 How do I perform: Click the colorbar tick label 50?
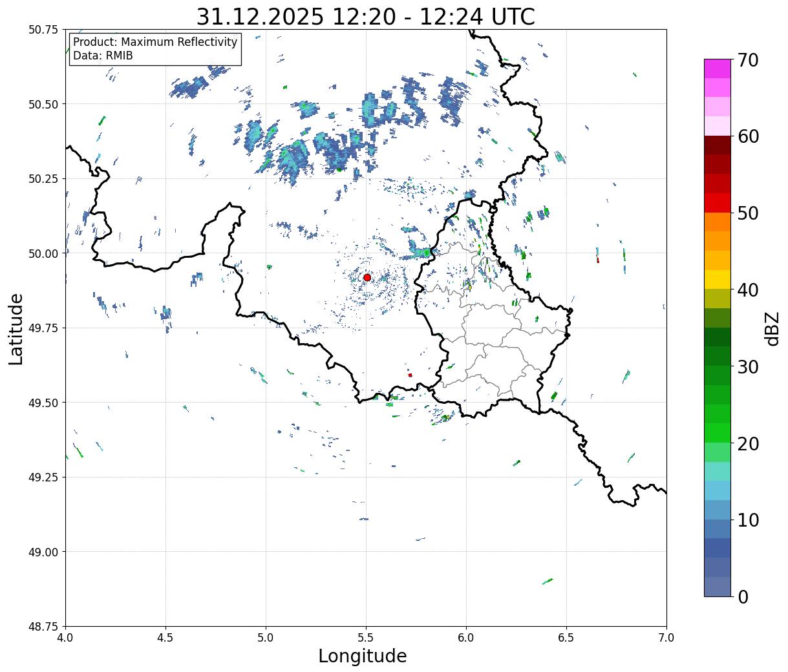747,213
